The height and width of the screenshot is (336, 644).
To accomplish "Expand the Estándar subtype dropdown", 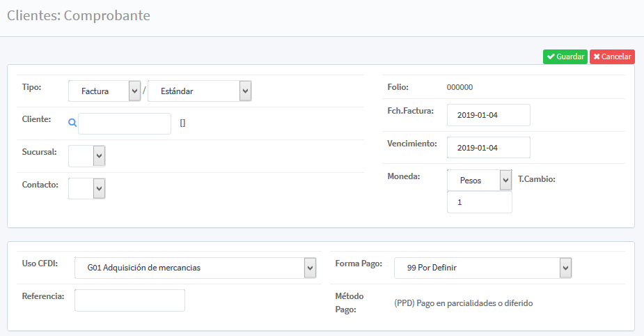I will tap(199, 91).
